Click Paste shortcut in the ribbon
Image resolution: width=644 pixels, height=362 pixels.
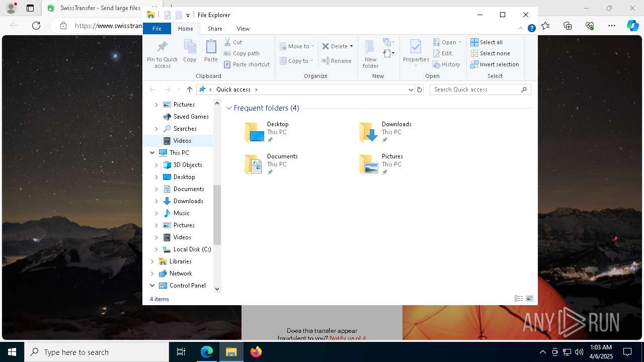click(247, 64)
